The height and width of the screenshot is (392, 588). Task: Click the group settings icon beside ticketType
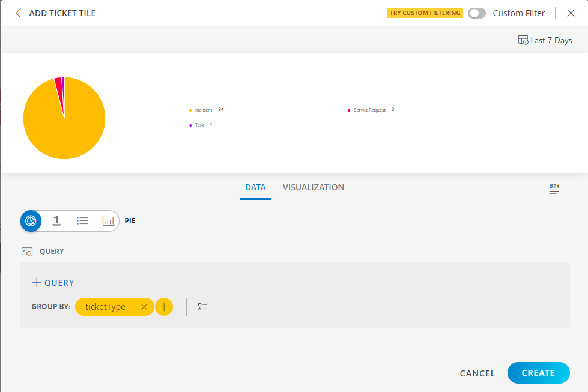tap(202, 306)
